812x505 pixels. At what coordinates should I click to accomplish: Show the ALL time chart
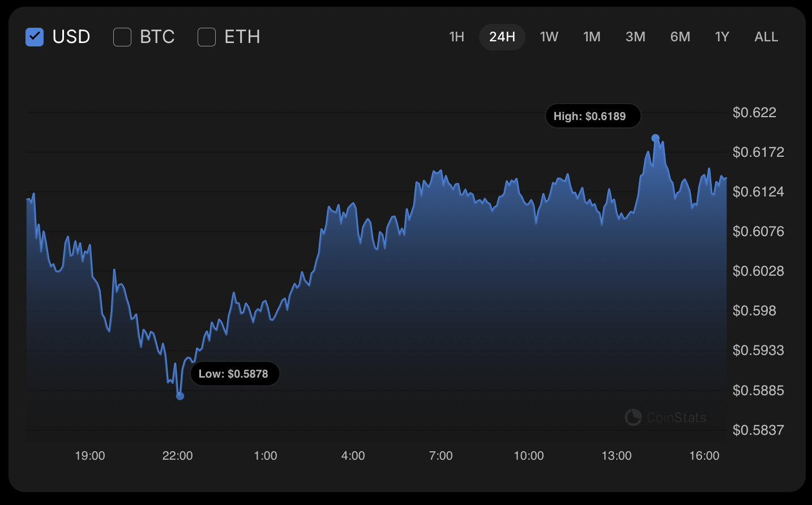[766, 37]
